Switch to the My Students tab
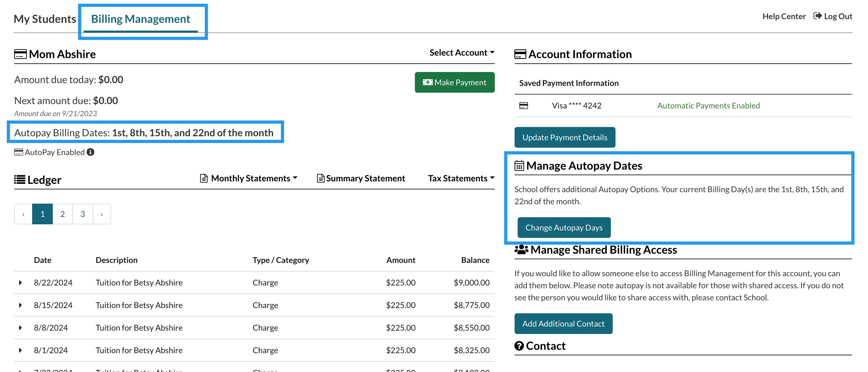 45,19
